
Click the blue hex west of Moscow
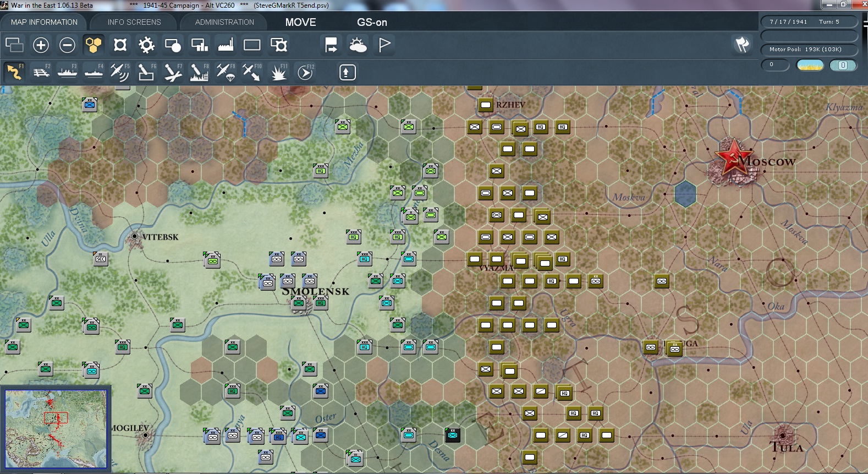pos(685,194)
